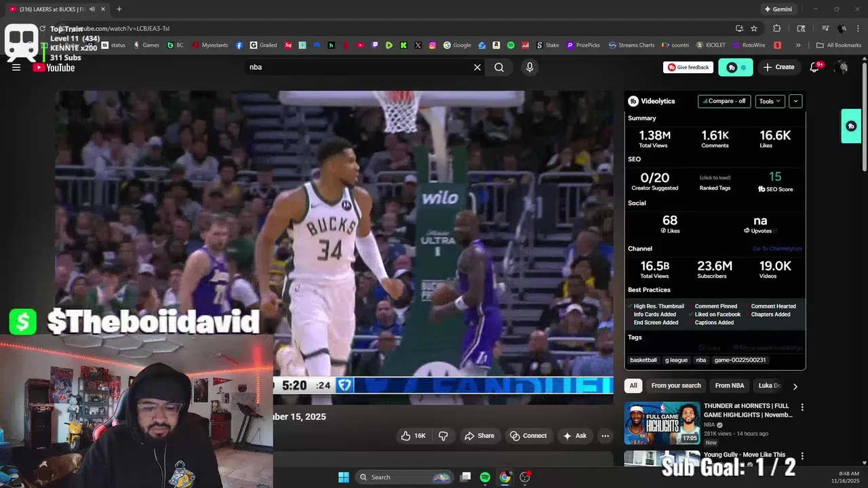This screenshot has width=868, height=488.
Task: Select the 'From NBA' chip
Action: point(730,386)
